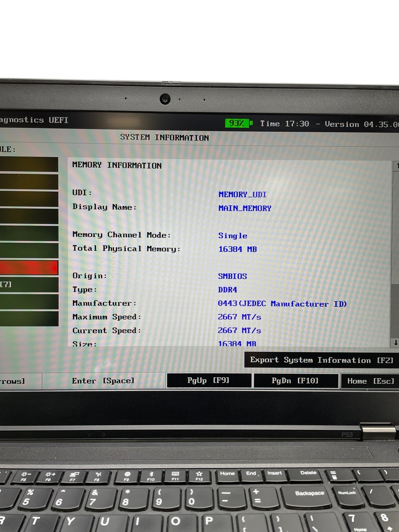Click the MEMORY_UDI value
The width and height of the screenshot is (399, 532).
coord(242,195)
